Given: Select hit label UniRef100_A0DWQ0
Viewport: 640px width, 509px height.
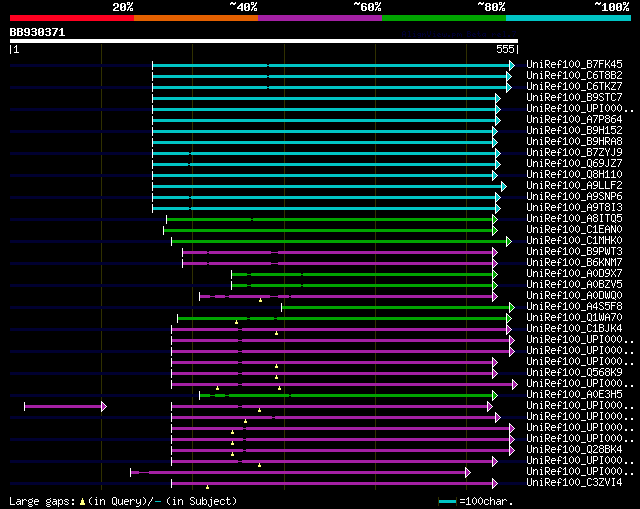Looking at the screenshot, I should click(574, 296).
